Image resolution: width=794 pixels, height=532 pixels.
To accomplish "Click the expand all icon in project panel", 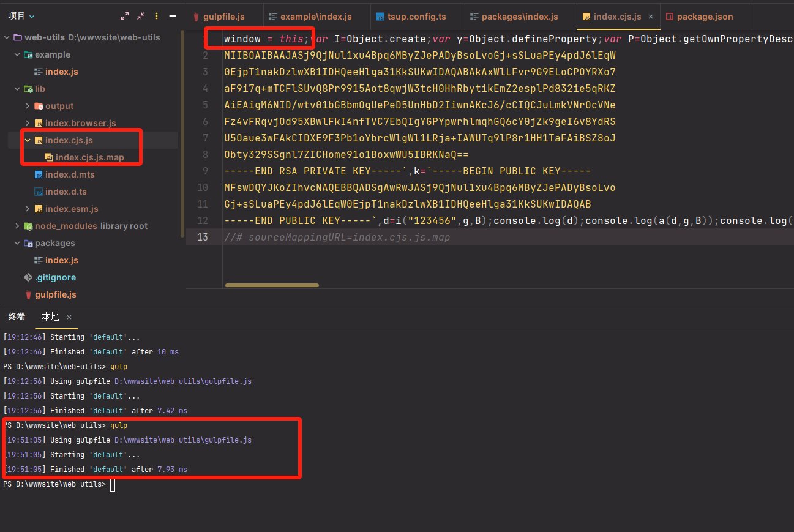I will pos(125,17).
